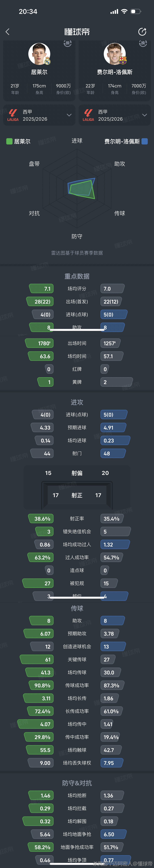
Task: Jump to the 防守&对抗 section header
Action: [x=77, y=783]
